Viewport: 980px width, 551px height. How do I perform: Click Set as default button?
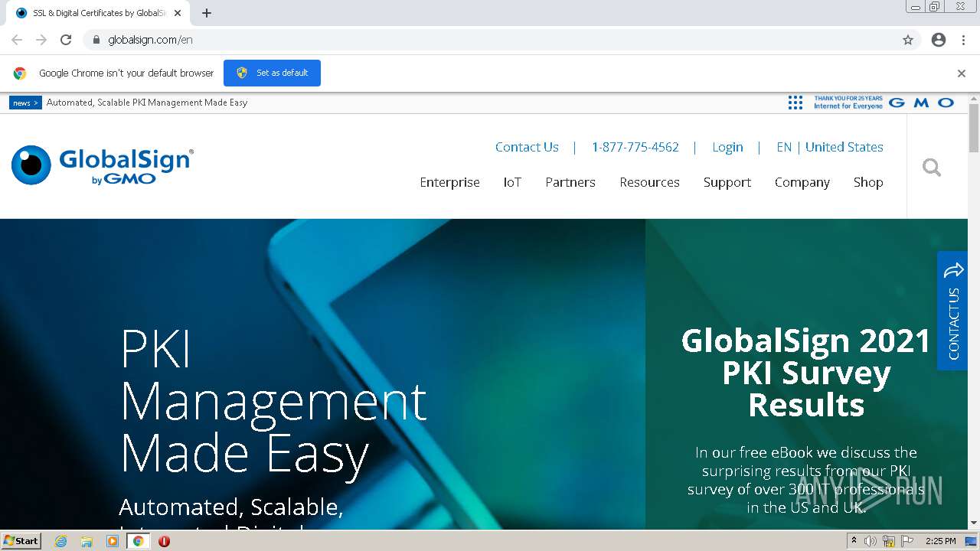click(272, 73)
